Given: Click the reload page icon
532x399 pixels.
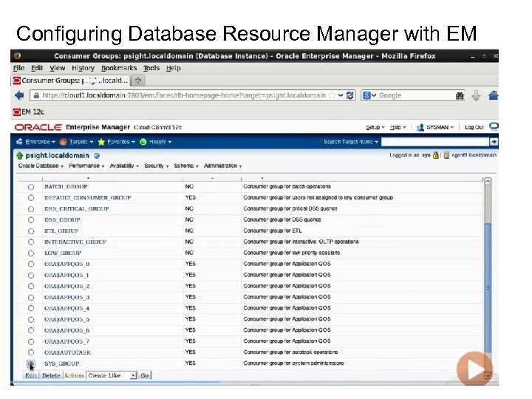Looking at the screenshot, I should point(349,95).
